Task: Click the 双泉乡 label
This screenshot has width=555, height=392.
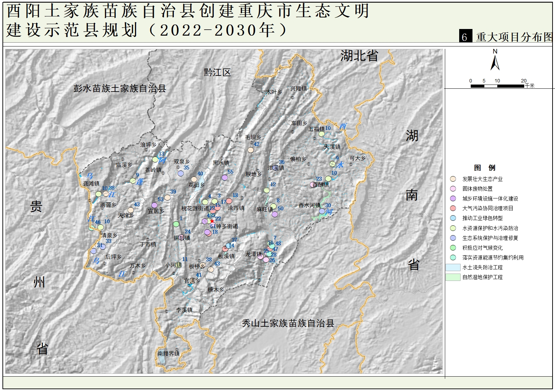Action: (182, 161)
